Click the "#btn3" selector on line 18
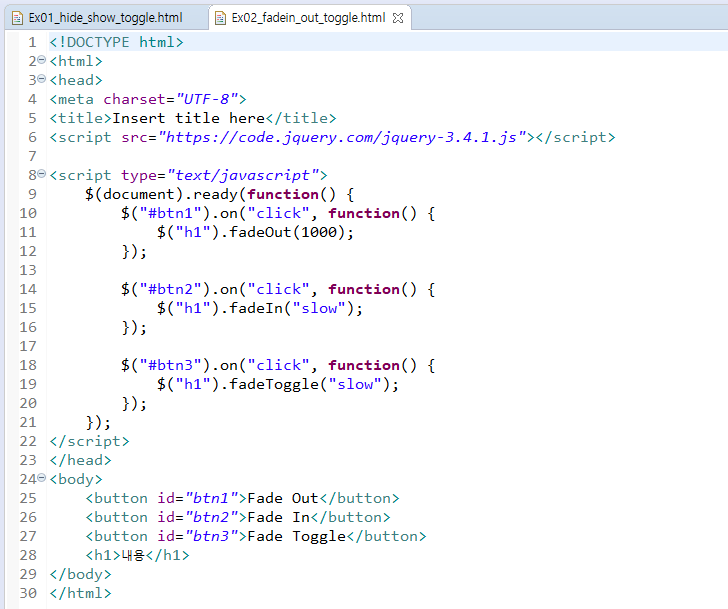The height and width of the screenshot is (609, 728). click(x=170, y=365)
